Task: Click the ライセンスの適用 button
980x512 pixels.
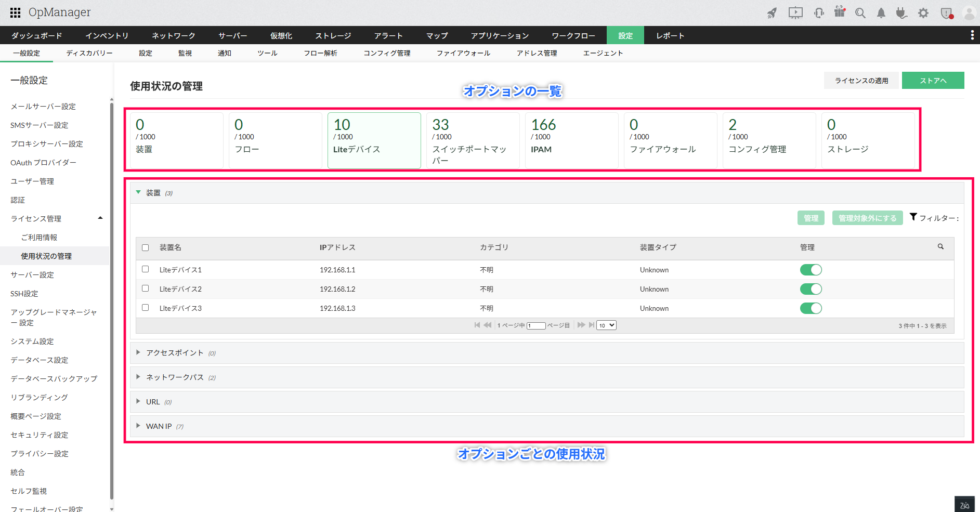Action: [x=861, y=81]
